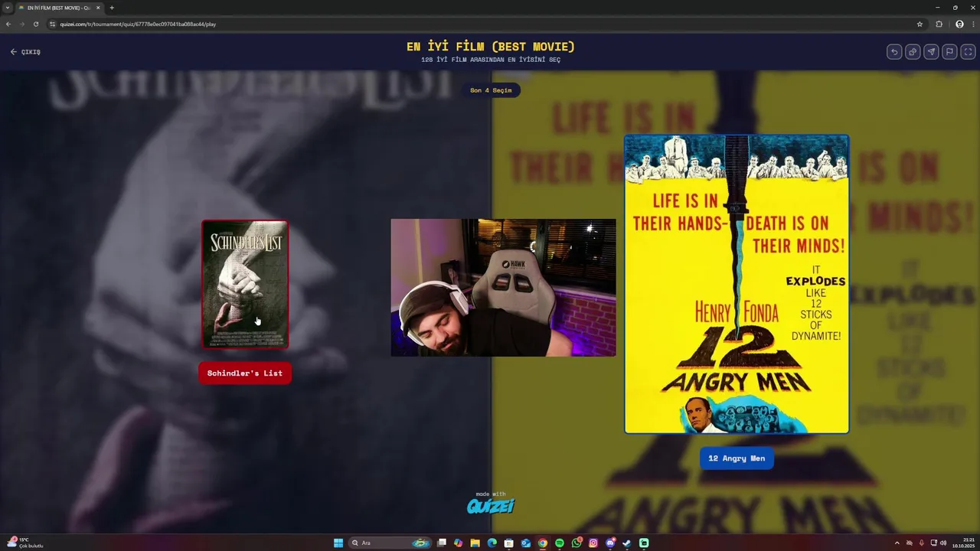Open Spotify from the taskbar
This screenshot has width=980, height=551.
click(560, 543)
